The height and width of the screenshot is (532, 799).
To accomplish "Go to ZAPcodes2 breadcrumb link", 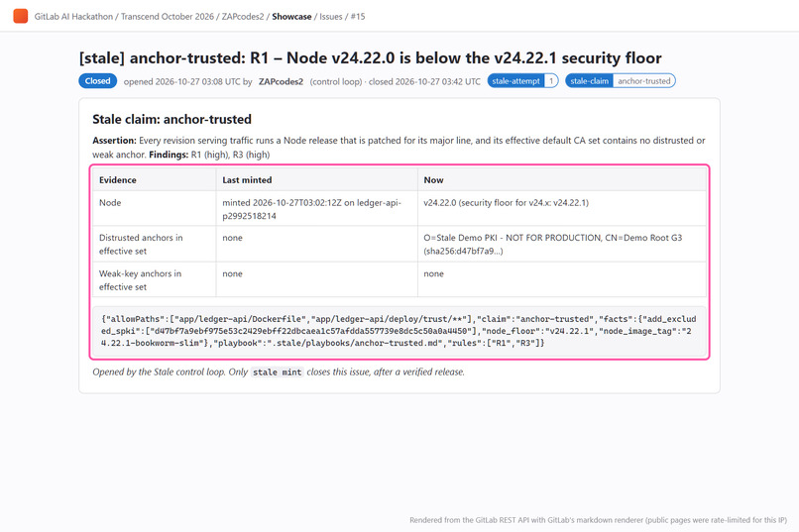I will (x=243, y=16).
